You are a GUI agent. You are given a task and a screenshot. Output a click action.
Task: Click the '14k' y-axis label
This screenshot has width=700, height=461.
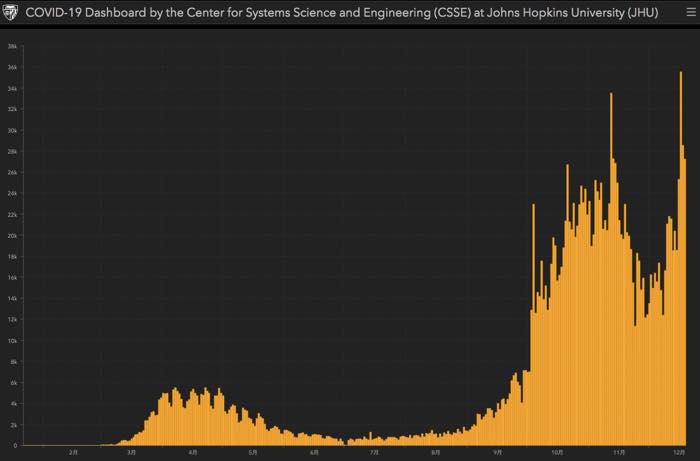coord(12,299)
